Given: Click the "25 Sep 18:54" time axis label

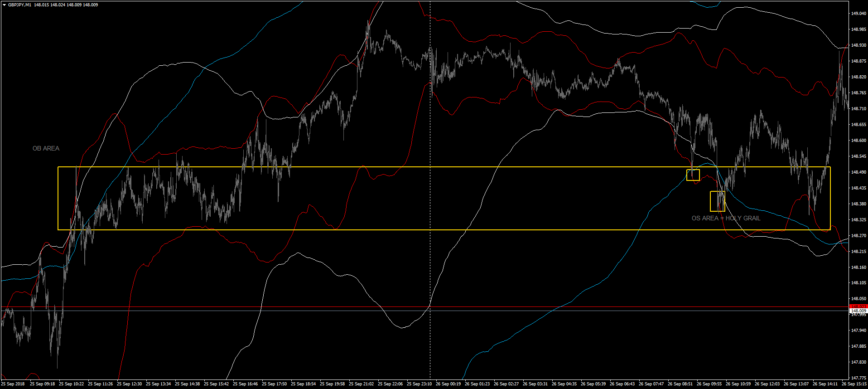Looking at the screenshot, I should pyautogui.click(x=303, y=384).
